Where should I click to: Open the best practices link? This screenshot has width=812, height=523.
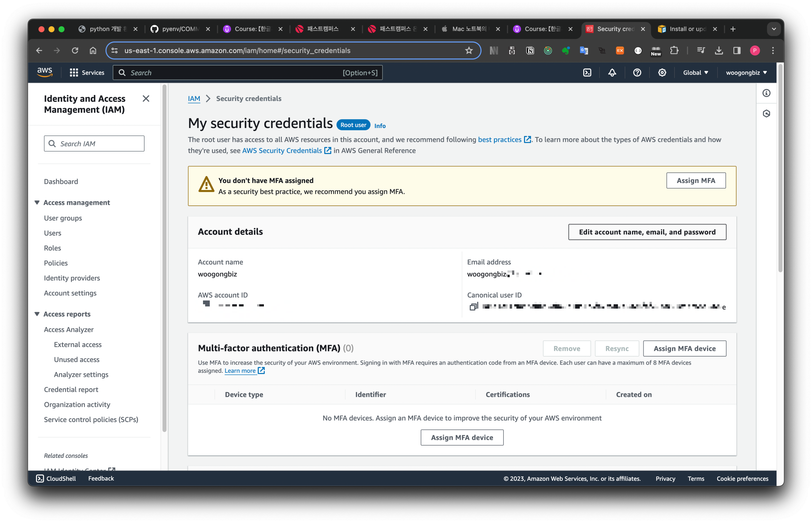click(x=499, y=140)
